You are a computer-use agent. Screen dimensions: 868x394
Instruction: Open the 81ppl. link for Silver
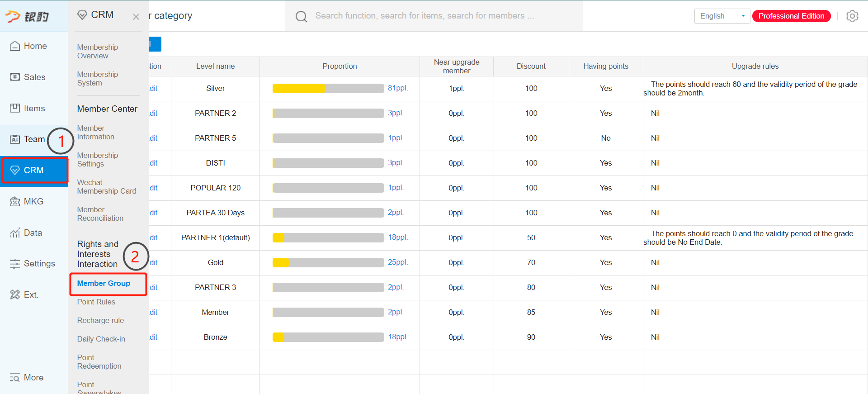(397, 88)
